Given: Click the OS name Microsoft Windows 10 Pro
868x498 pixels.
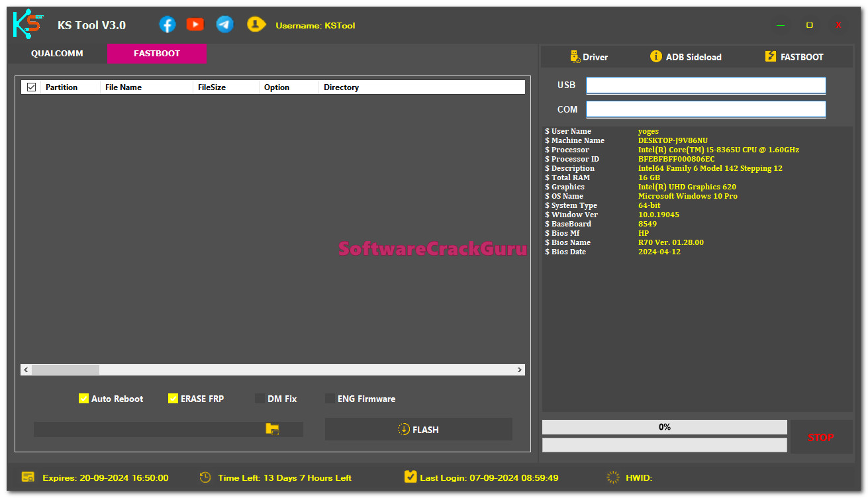Looking at the screenshot, I should tap(687, 196).
